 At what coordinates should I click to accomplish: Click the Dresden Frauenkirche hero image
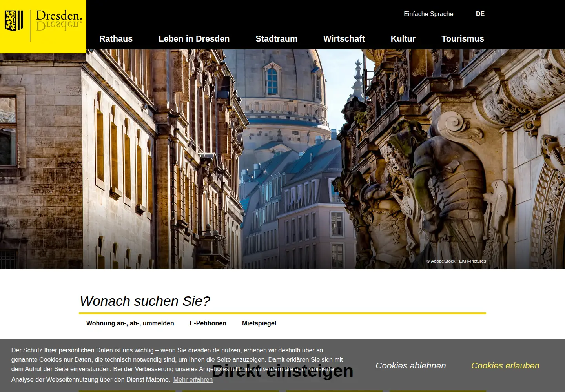pos(282,159)
